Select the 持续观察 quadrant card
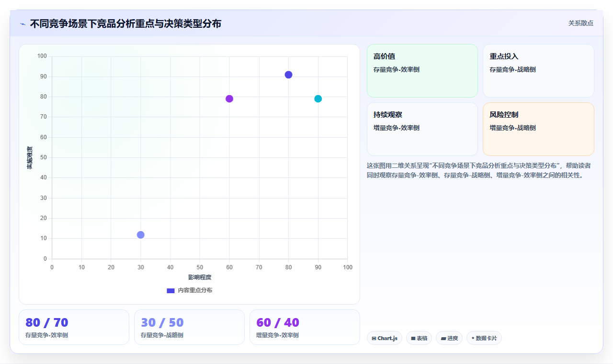This screenshot has height=364, width=613. [422, 129]
